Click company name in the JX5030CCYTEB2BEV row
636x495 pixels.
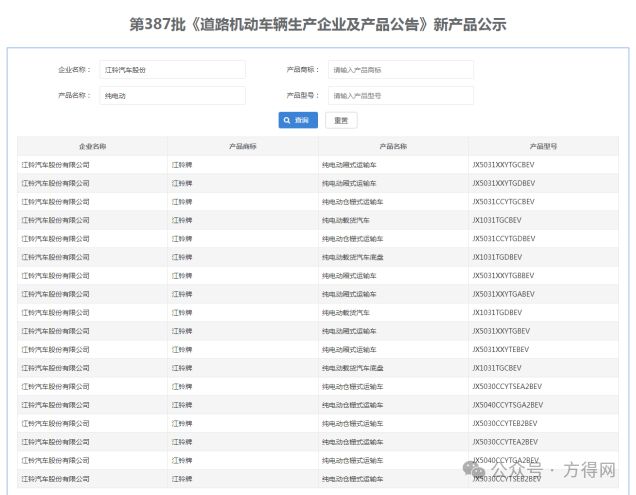click(56, 423)
